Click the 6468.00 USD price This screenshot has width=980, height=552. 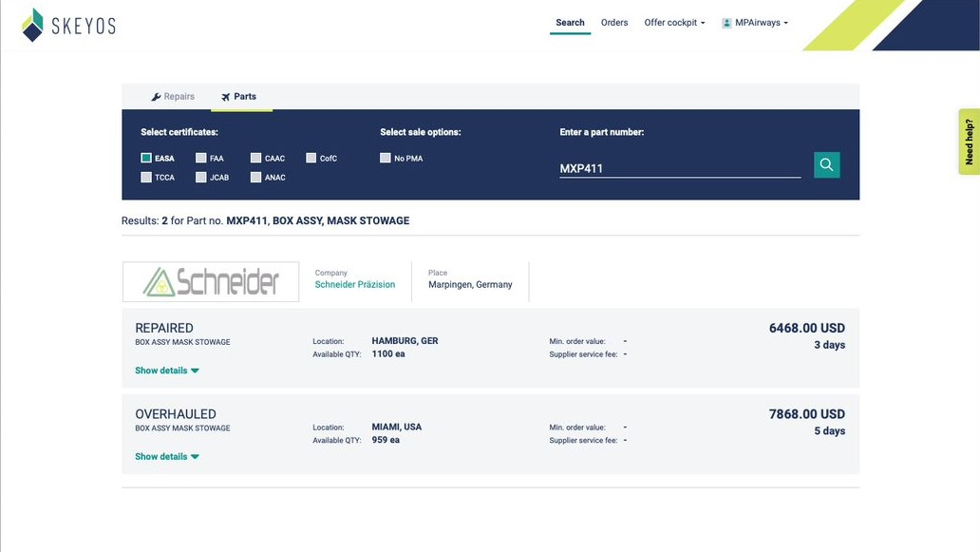[x=807, y=328]
